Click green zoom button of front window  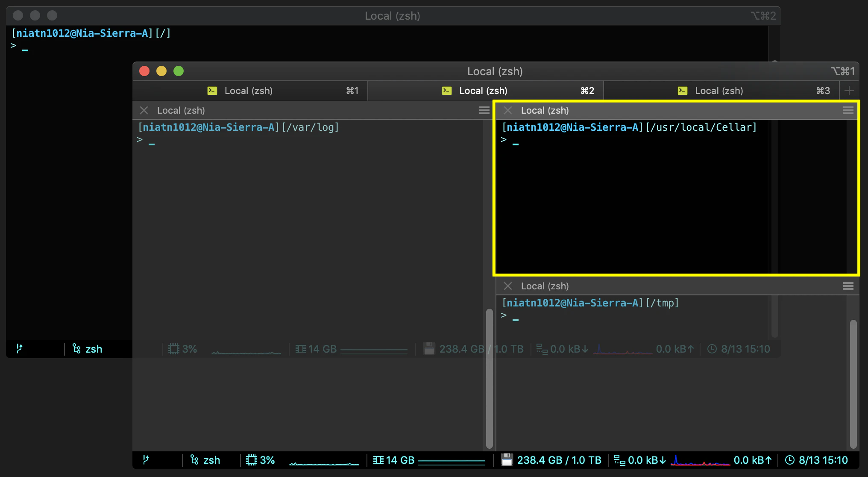point(179,71)
